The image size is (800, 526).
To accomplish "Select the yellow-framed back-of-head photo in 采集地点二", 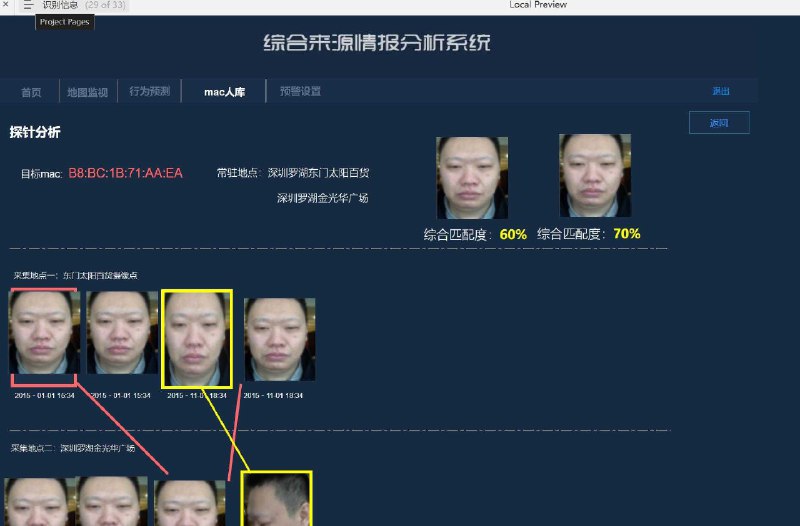I will pyautogui.click(x=276, y=499).
